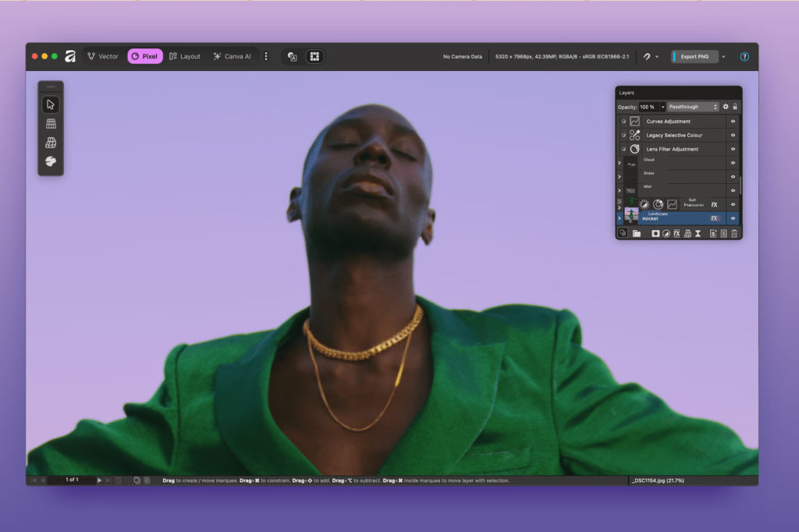The image size is (799, 532).
Task: Add a mask layer from Layers panel
Action: click(x=655, y=233)
